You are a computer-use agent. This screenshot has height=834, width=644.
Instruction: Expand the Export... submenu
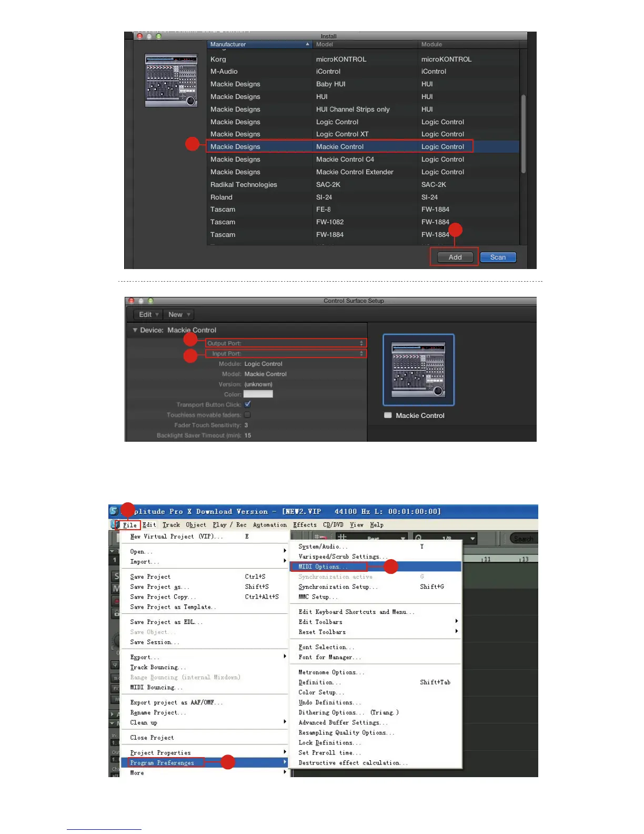pos(205,657)
